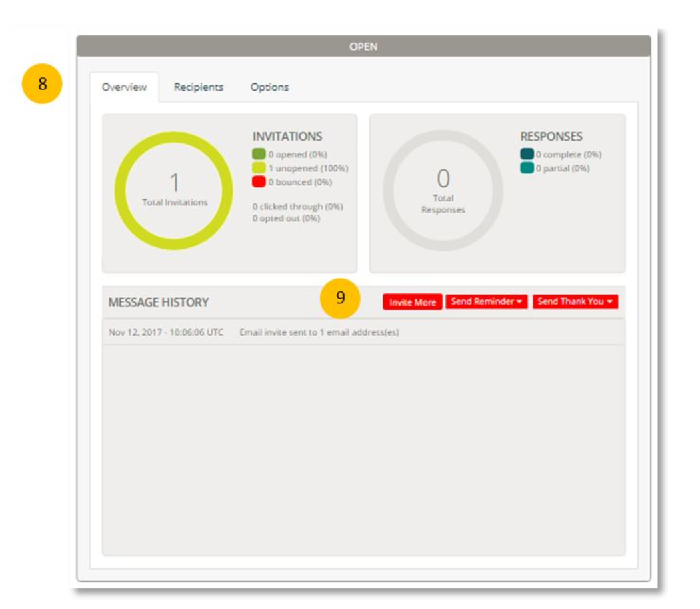Click the yellow step 9 marker
The width and height of the screenshot is (700, 609).
tap(340, 298)
